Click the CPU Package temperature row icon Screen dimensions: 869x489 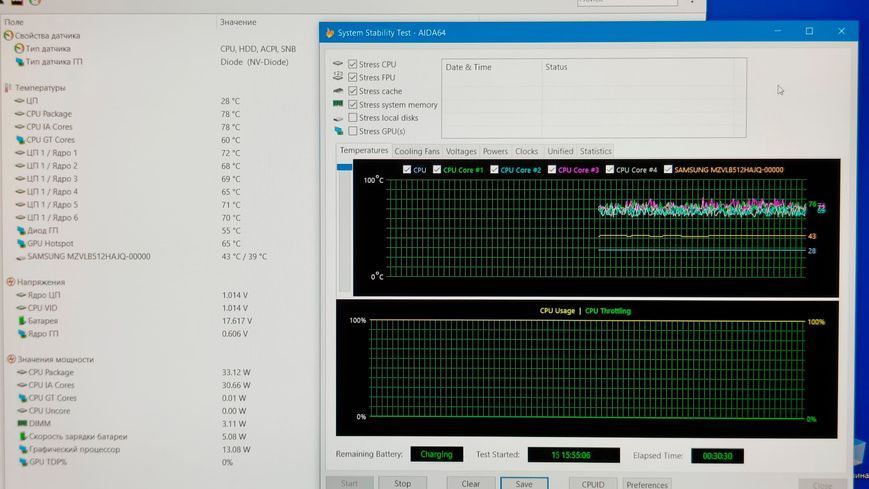coord(20,114)
